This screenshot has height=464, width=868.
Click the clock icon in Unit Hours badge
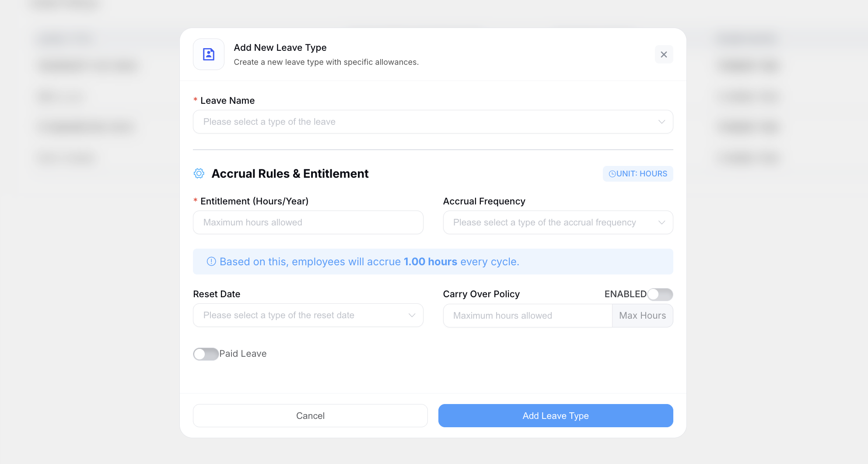coord(612,174)
